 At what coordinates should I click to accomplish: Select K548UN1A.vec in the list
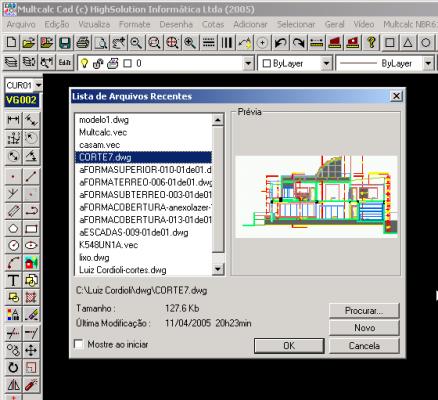click(144, 245)
